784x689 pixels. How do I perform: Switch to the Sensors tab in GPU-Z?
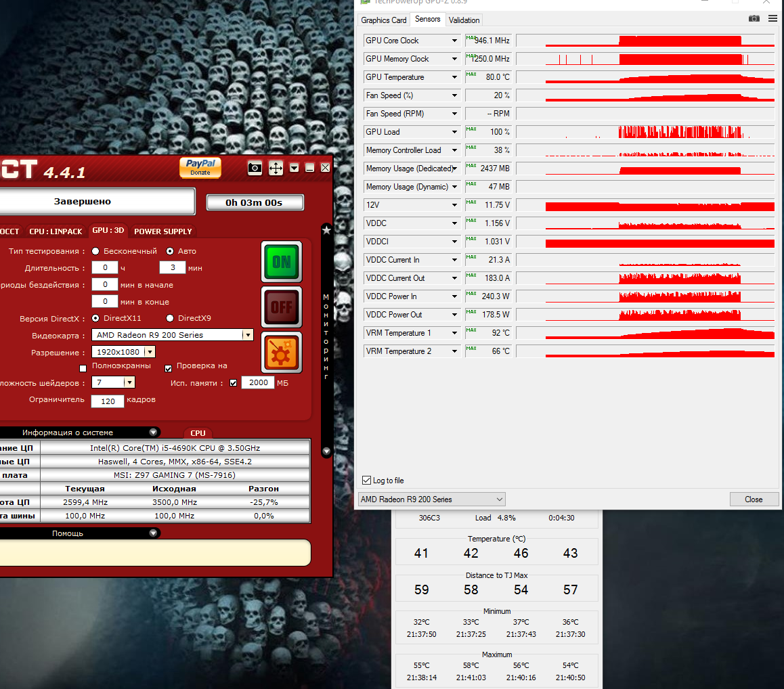[427, 19]
